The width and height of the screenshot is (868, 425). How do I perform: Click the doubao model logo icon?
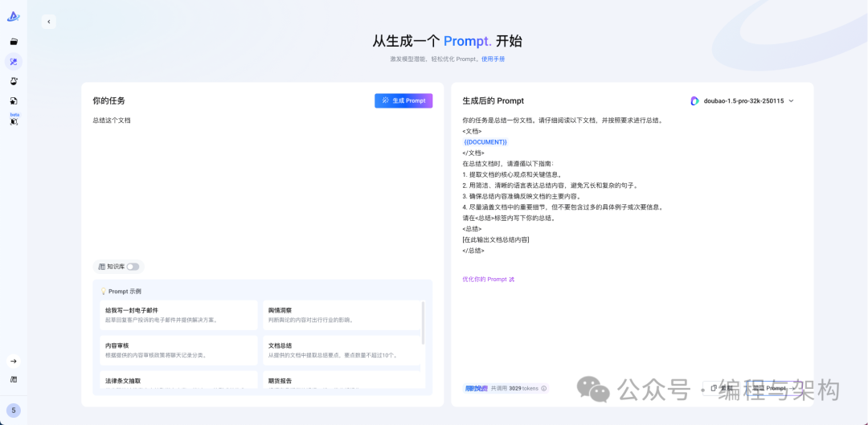coord(694,100)
